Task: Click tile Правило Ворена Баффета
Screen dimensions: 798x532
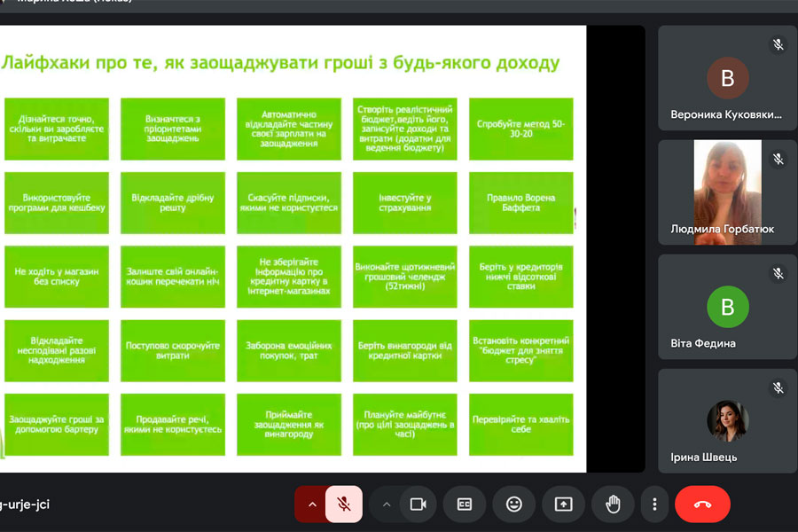Action: pyautogui.click(x=520, y=203)
